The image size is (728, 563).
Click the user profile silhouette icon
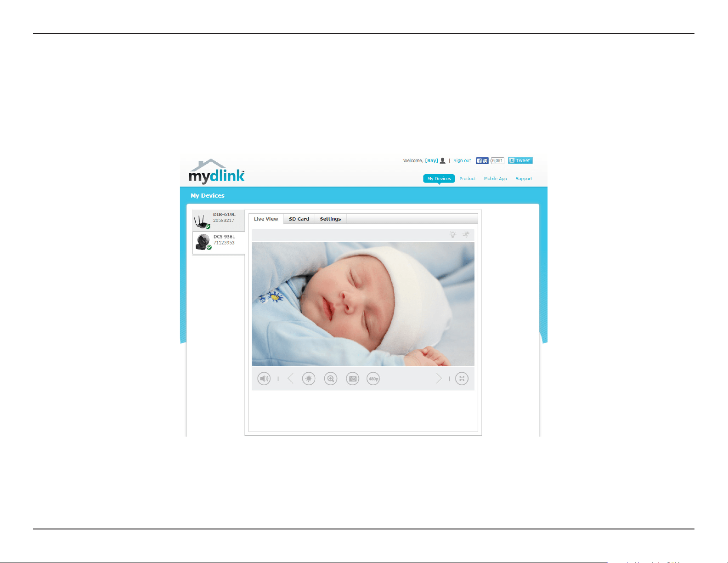443,160
